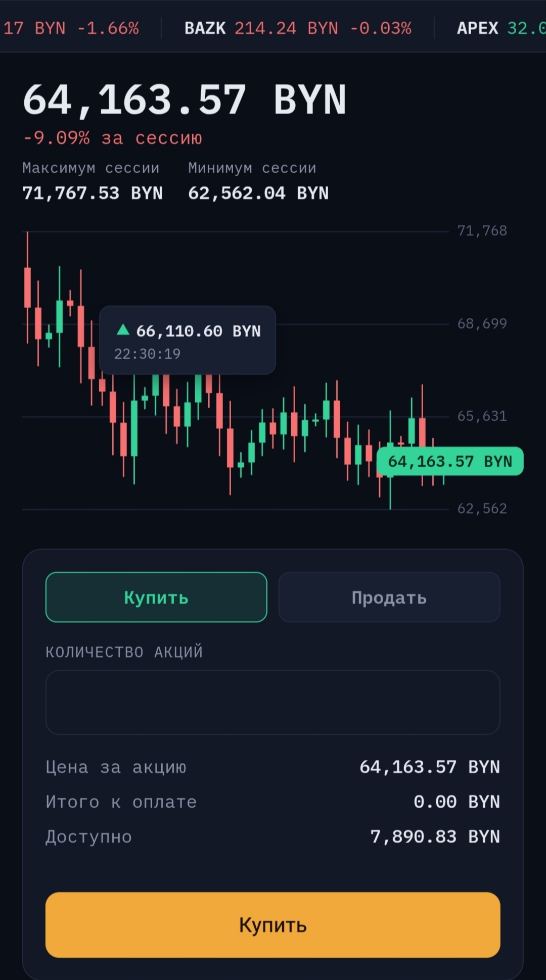Click the -9.09% за сессию change label
This screenshot has height=980, width=546.
click(113, 138)
